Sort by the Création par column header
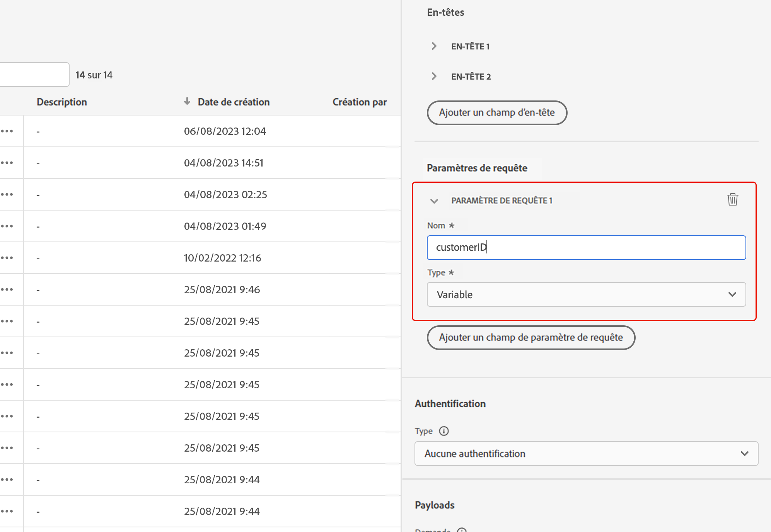 [359, 102]
